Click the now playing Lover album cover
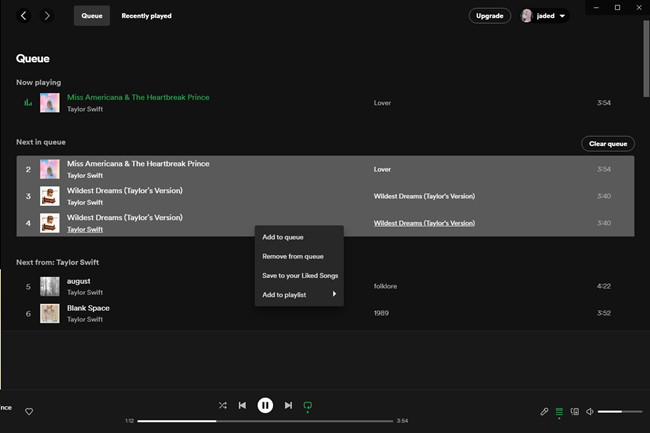This screenshot has width=650, height=433. click(50, 103)
